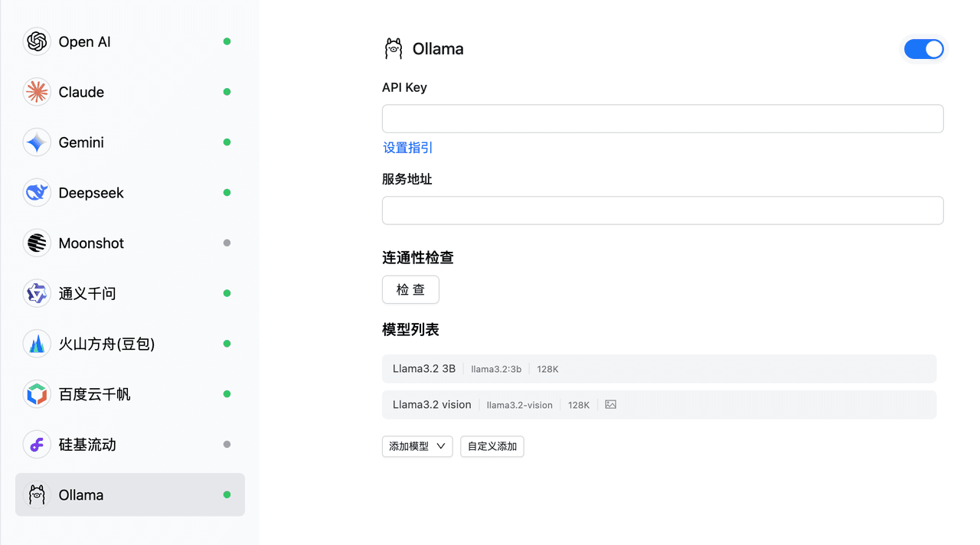Click the llama3.2:3b model ID text
The width and height of the screenshot is (980, 545).
click(496, 369)
